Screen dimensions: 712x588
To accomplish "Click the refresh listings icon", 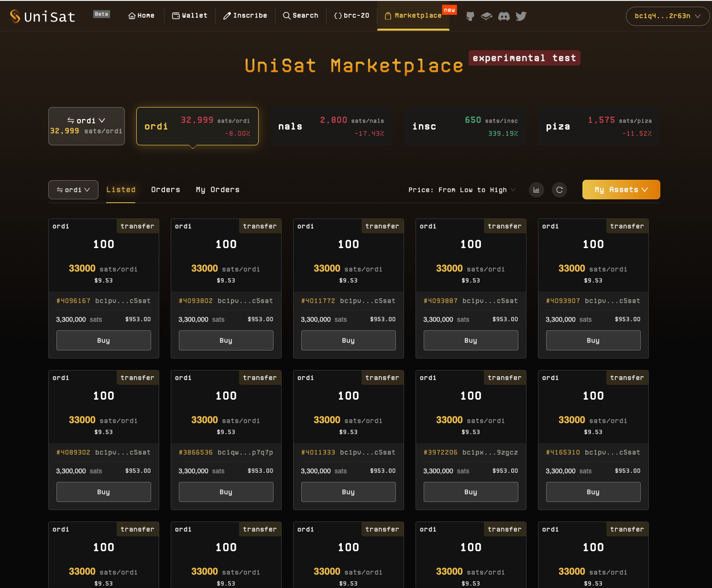I will 559,190.
